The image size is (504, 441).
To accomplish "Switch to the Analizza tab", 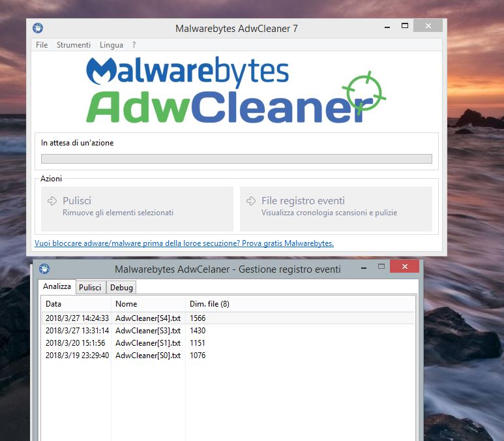I will [x=57, y=286].
